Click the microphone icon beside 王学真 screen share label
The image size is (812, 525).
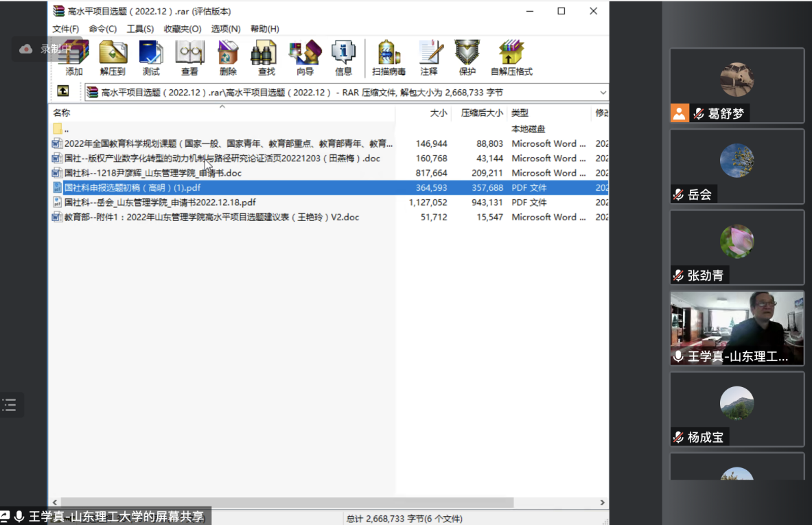20,516
